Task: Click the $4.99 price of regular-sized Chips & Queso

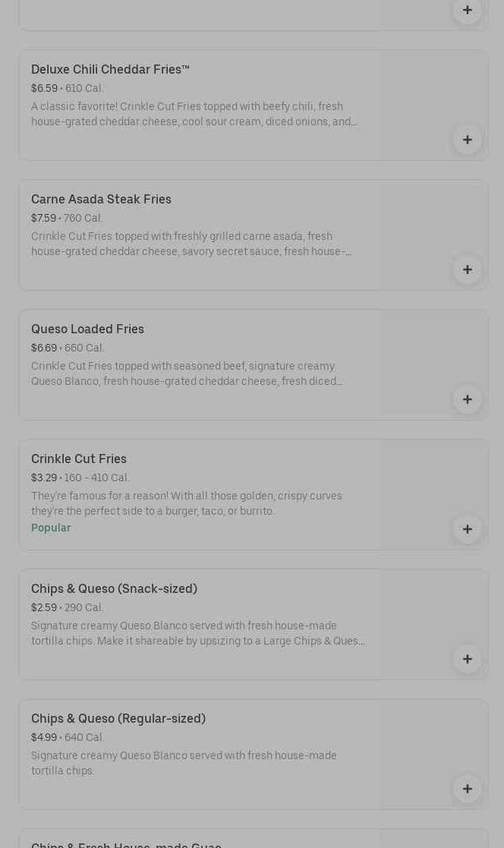Action: click(44, 738)
